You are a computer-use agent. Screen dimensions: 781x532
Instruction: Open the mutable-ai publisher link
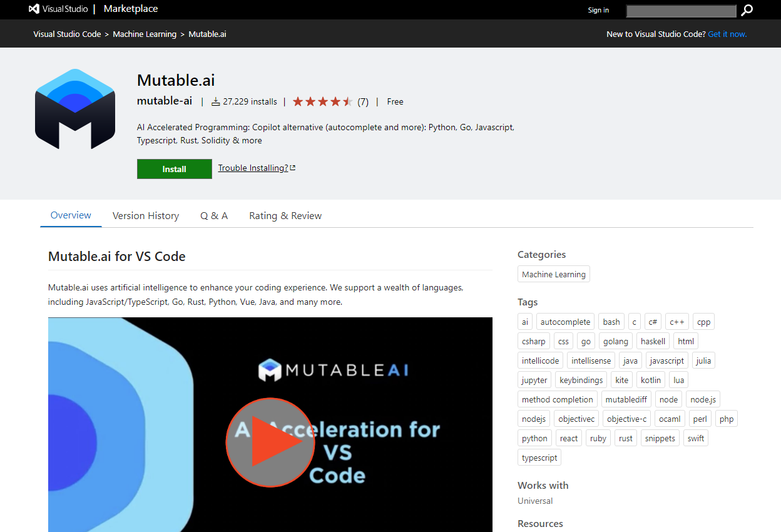[x=165, y=101]
